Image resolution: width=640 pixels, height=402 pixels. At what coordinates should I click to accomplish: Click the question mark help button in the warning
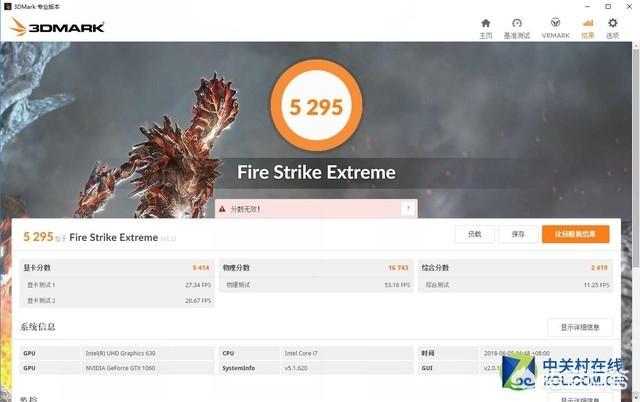pos(408,209)
